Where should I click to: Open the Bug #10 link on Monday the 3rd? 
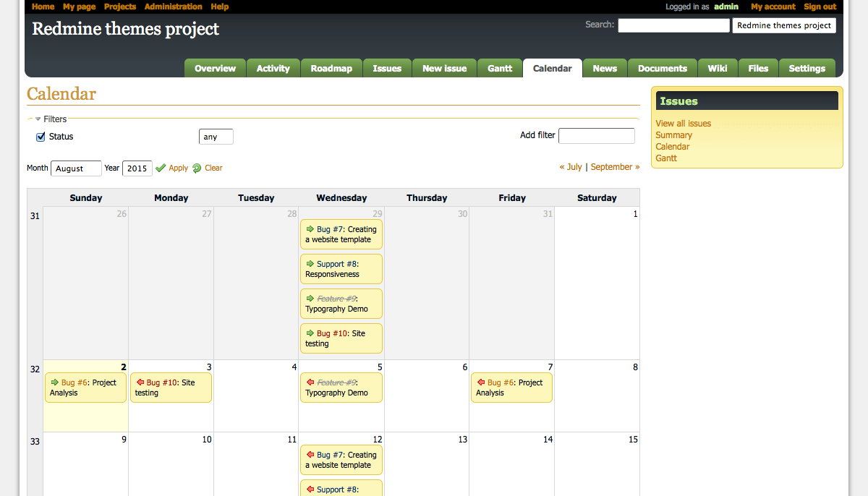point(162,382)
